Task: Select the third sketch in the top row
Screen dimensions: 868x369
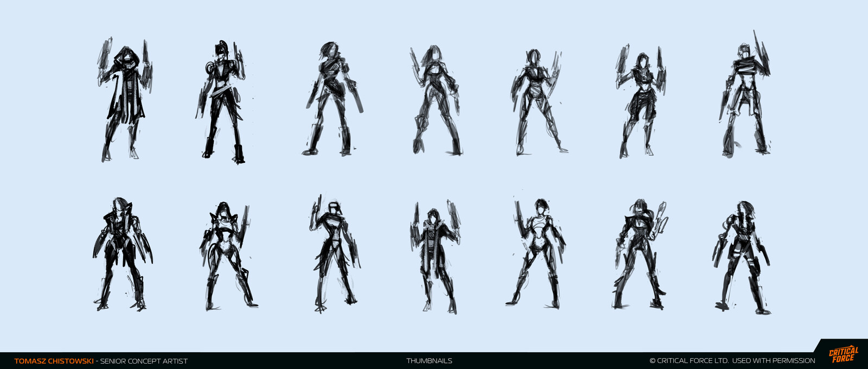Action: 331,99
